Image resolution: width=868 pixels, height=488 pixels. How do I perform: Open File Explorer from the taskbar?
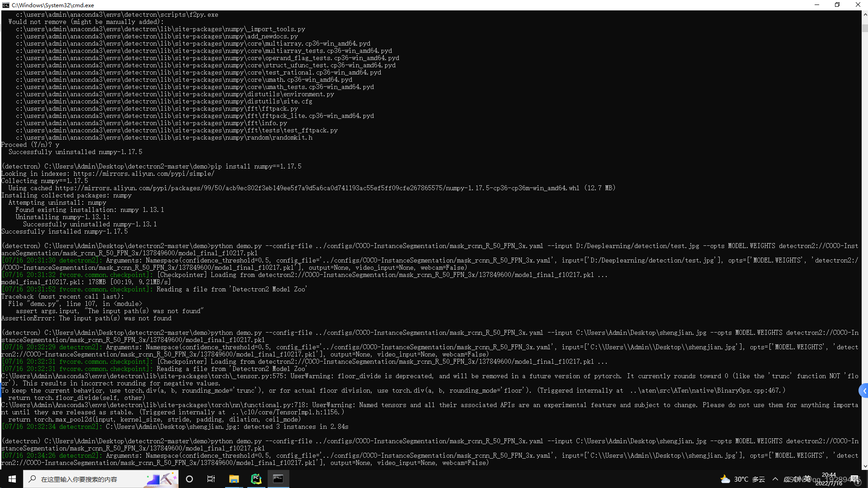click(x=234, y=479)
